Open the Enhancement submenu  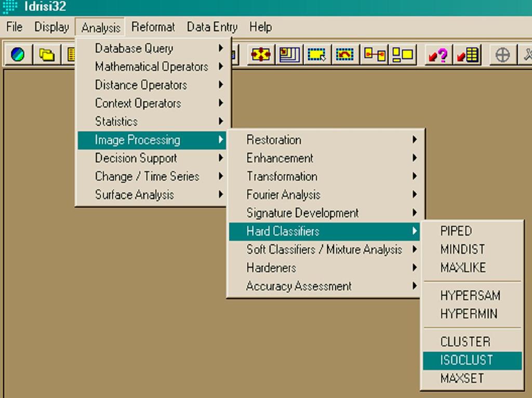tap(325, 158)
